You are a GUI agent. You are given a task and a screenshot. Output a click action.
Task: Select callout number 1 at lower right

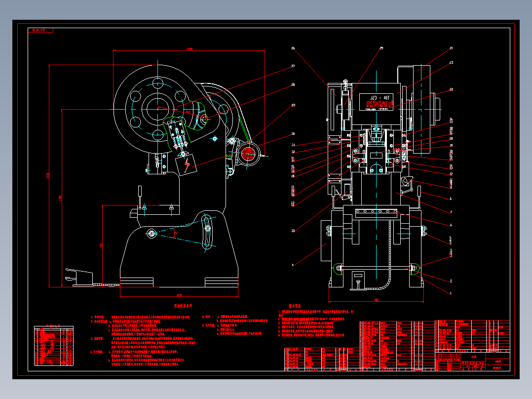pyautogui.click(x=451, y=293)
